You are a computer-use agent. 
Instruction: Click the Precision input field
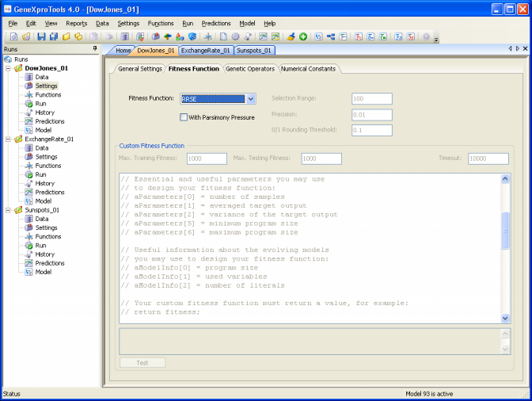pos(372,115)
